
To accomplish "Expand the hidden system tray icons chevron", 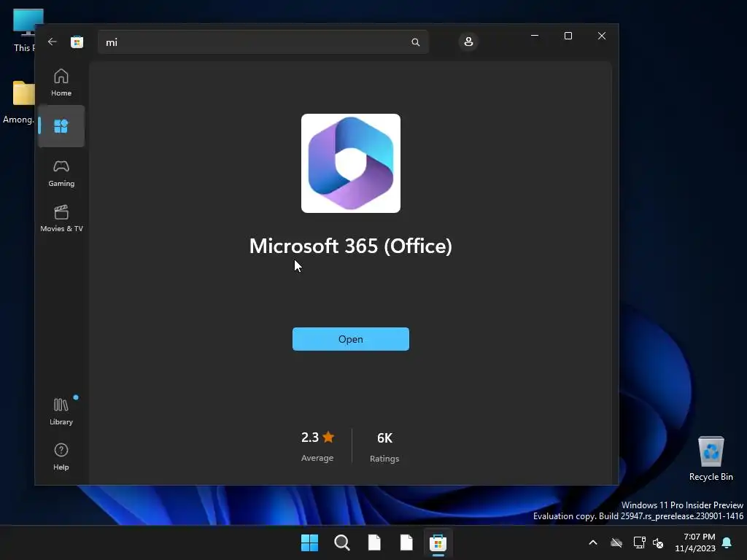I will point(593,542).
